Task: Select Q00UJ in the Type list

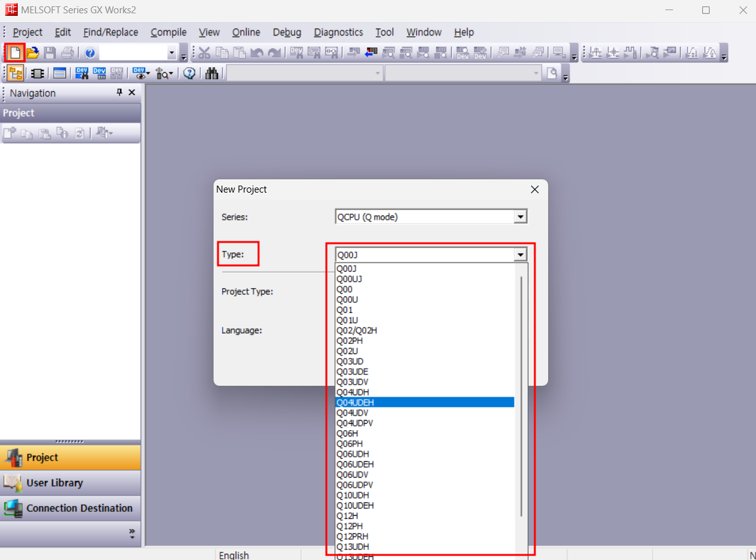Action: [425, 279]
